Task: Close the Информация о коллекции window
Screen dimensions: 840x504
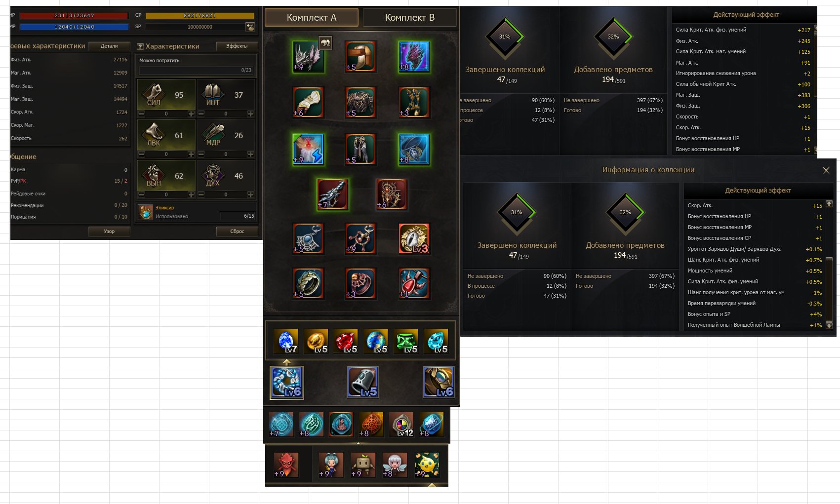Action: coord(826,170)
